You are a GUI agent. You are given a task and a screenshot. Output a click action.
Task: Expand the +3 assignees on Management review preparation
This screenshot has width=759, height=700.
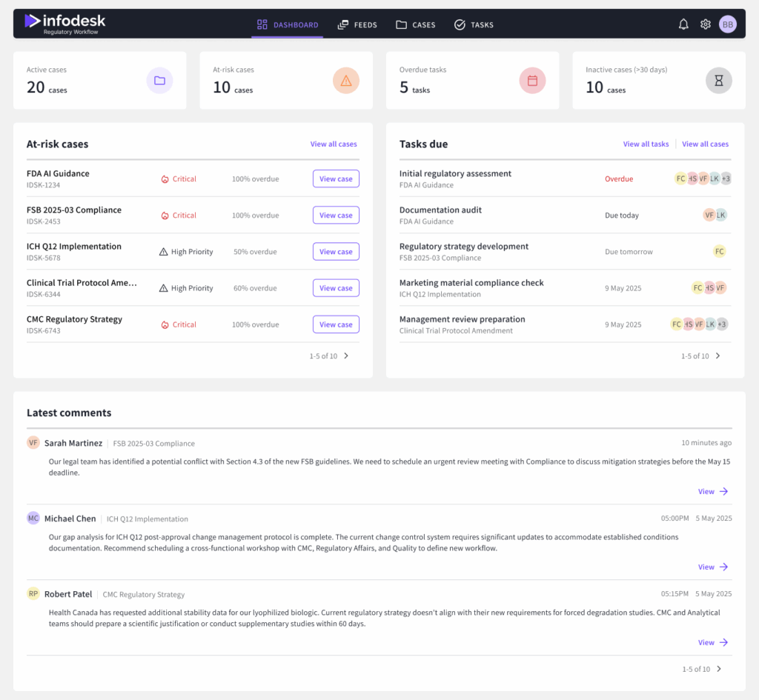pyautogui.click(x=723, y=324)
